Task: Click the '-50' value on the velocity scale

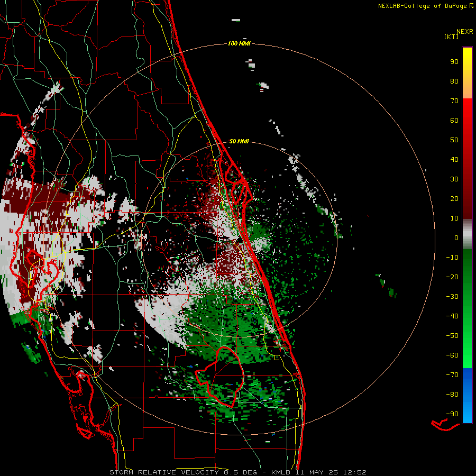Action: (x=452, y=335)
